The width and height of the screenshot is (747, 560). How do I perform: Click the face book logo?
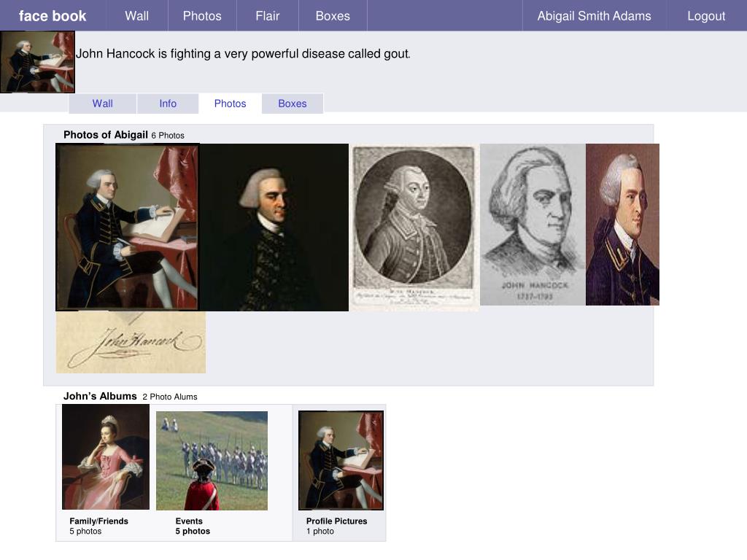click(x=53, y=16)
